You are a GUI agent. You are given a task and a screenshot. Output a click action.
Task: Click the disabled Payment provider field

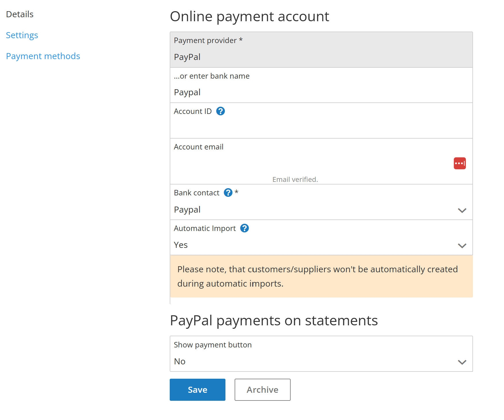point(321,50)
